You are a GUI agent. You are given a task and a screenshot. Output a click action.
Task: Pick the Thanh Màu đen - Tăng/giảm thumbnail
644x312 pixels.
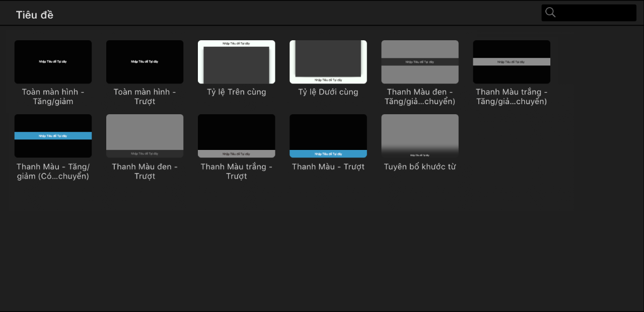click(x=420, y=62)
